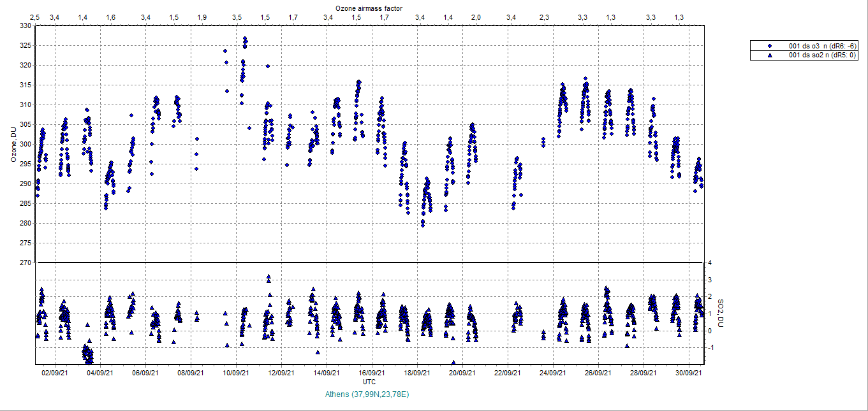Click the highest SO2 triangle near 12/09/21

[x=269, y=277]
